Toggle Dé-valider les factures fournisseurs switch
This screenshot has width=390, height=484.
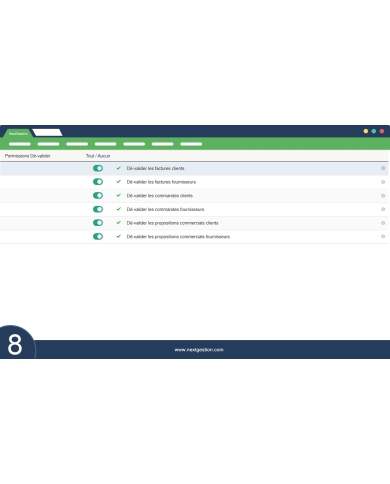(98, 182)
